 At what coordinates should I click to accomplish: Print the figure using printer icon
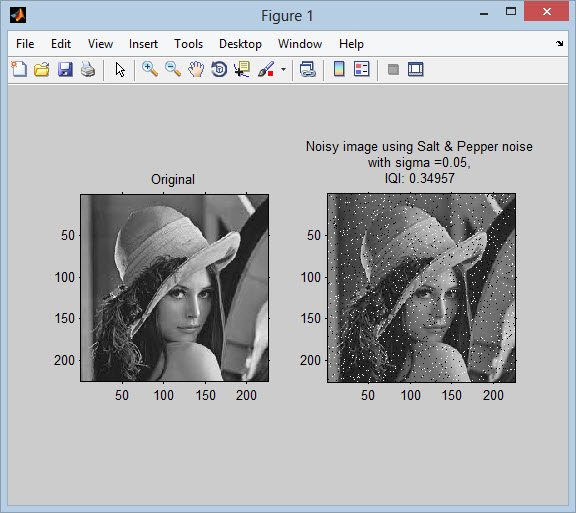pos(88,69)
